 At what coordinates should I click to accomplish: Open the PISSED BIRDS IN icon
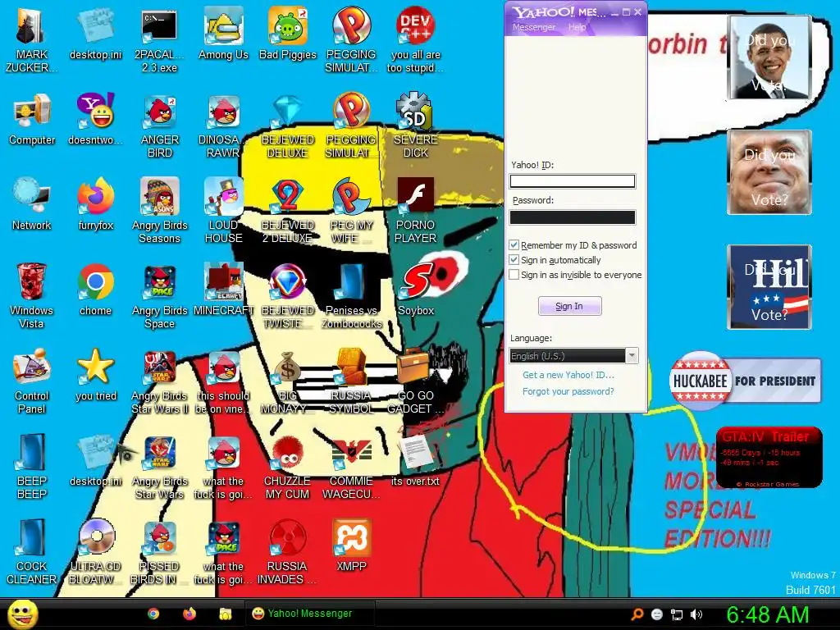click(160, 552)
